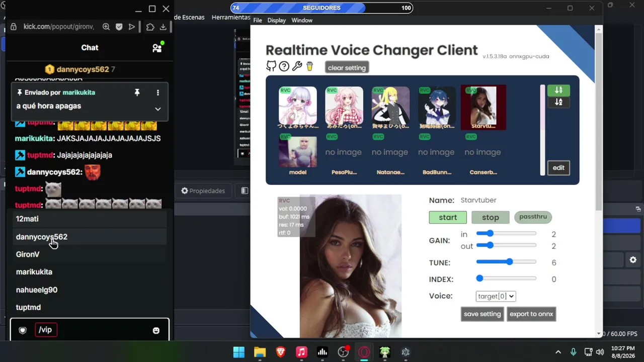Stop the voice changer

click(491, 217)
